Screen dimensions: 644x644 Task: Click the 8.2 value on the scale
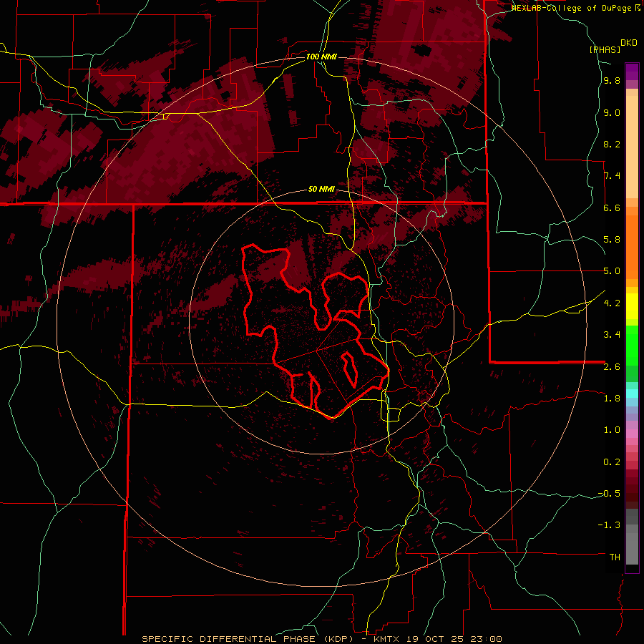[x=612, y=144]
